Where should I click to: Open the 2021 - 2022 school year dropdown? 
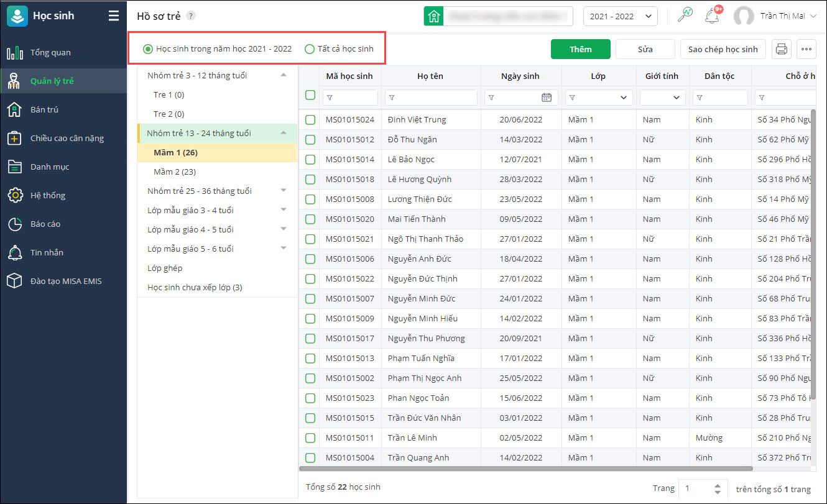(620, 16)
